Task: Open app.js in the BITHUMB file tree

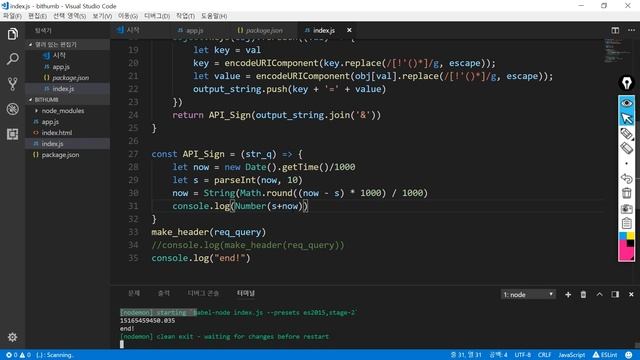Action: tap(68, 122)
